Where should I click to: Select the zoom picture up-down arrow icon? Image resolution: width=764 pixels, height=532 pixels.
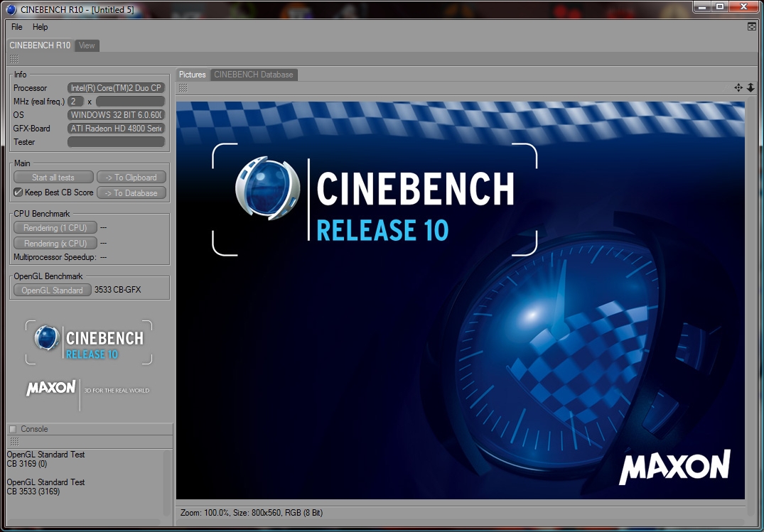click(x=750, y=87)
